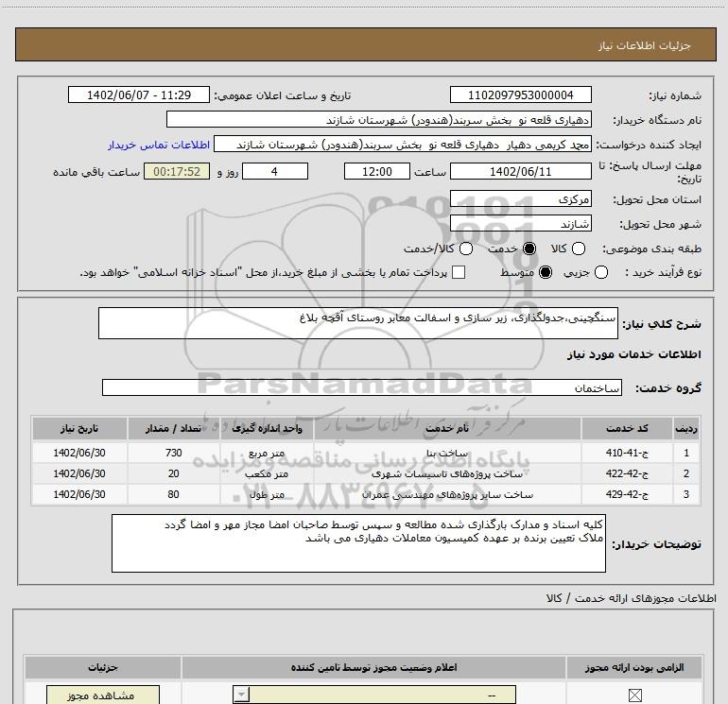Click the مشاهده مجوز button
The width and height of the screenshot is (728, 704).
pos(103,695)
